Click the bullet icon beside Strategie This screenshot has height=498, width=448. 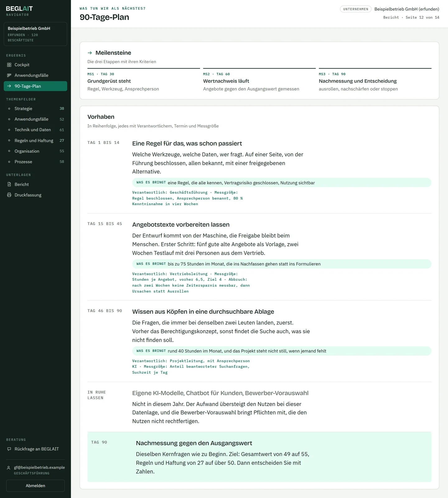click(9, 108)
